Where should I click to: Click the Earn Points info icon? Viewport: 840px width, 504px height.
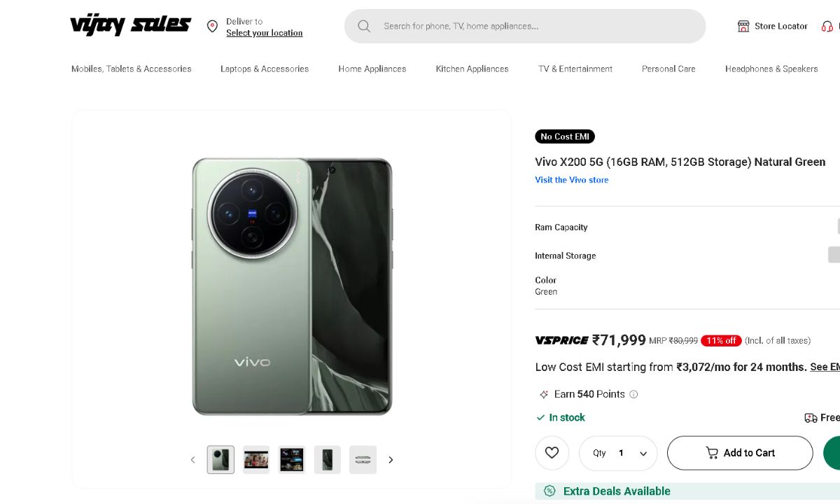coord(633,394)
